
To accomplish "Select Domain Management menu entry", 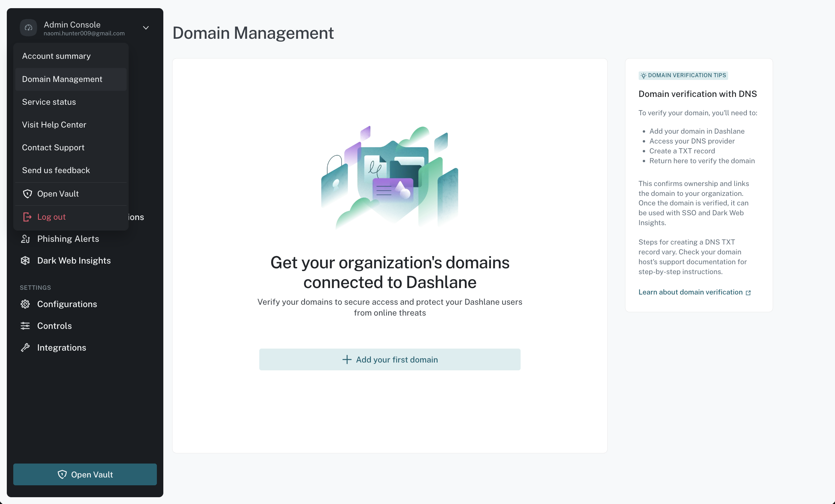I will (x=71, y=79).
